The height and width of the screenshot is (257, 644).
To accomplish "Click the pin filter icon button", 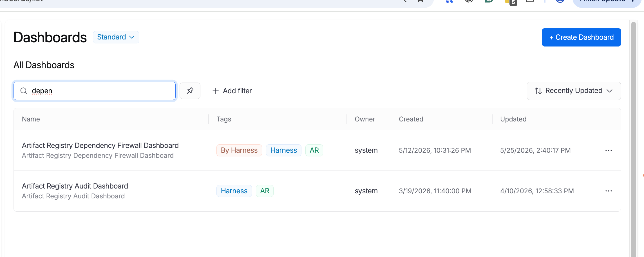I will pyautogui.click(x=190, y=91).
